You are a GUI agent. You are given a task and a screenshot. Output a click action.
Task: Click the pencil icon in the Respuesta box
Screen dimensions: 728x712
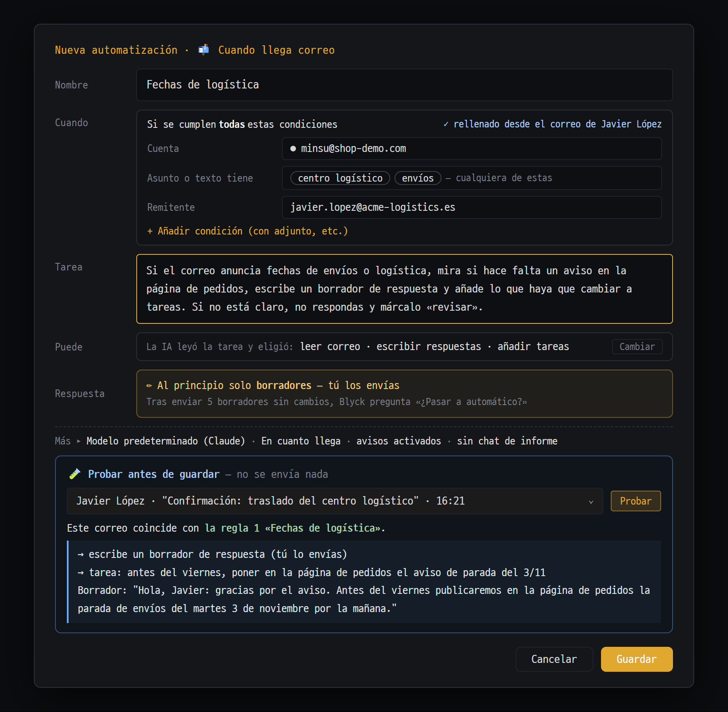click(149, 386)
